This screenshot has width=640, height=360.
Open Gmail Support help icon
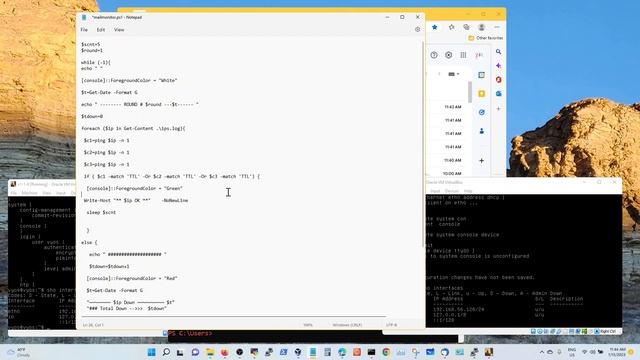pos(434,55)
